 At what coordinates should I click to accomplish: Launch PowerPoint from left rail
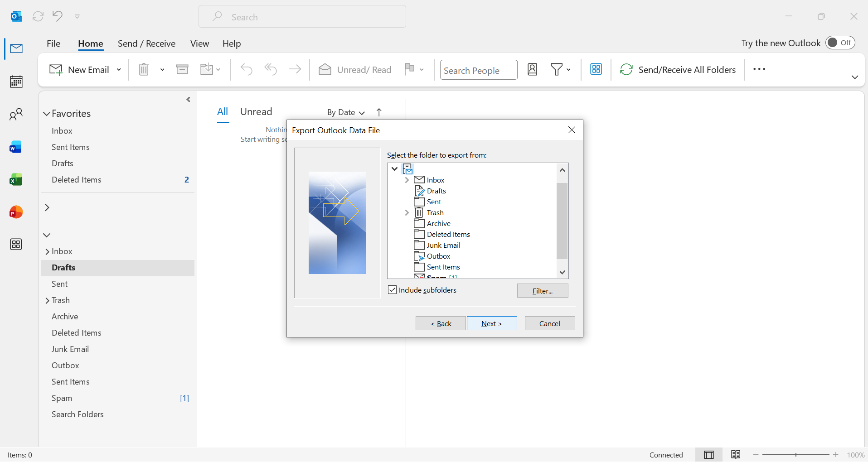16,212
